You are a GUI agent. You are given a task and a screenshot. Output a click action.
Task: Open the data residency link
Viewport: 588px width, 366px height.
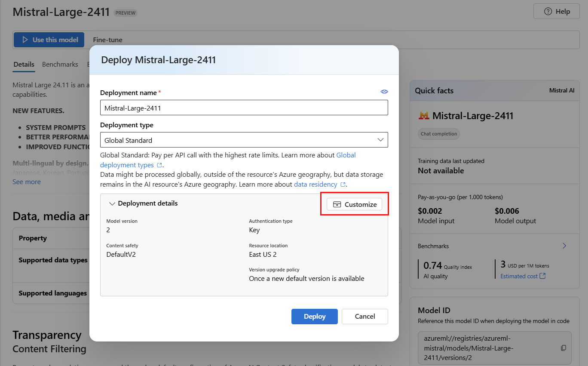[x=315, y=184]
